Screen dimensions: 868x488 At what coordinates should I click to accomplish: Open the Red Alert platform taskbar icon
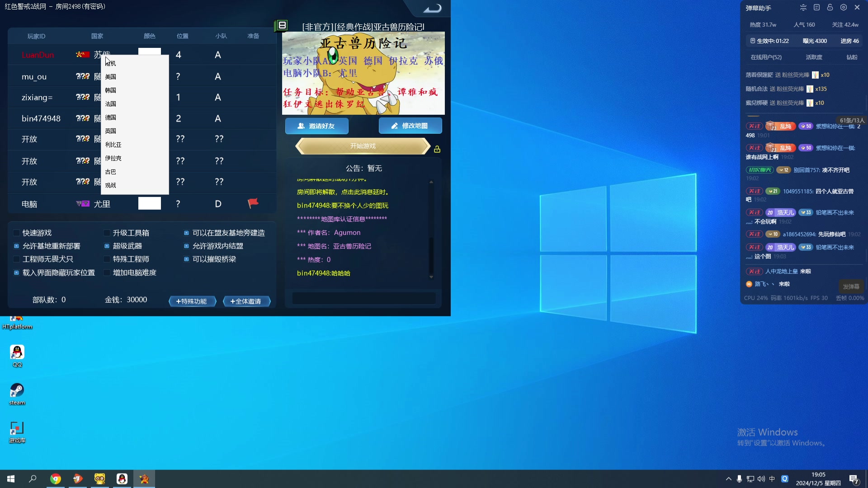(x=144, y=479)
